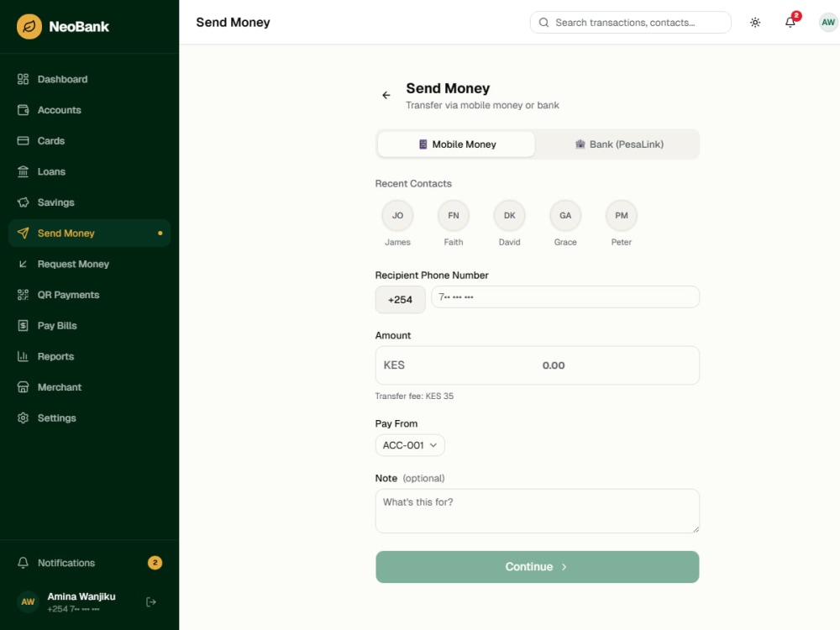The width and height of the screenshot is (840, 630).
Task: Focus the search transactions field
Action: pyautogui.click(x=631, y=23)
